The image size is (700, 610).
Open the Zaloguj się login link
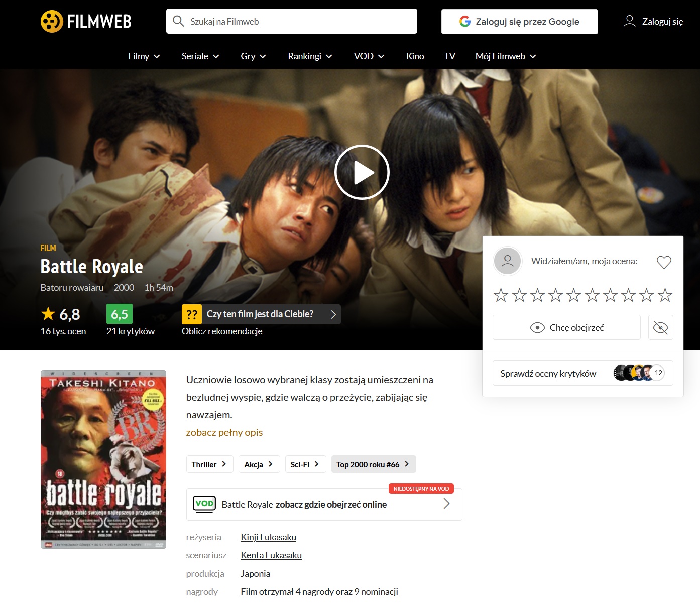[x=653, y=22]
